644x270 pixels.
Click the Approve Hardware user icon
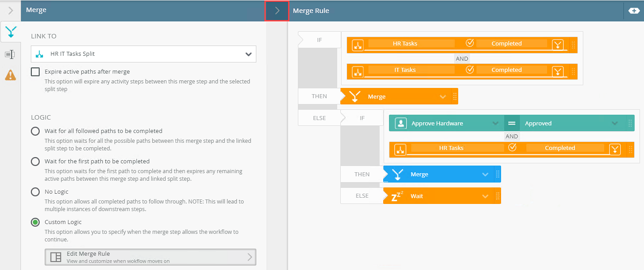tap(401, 123)
